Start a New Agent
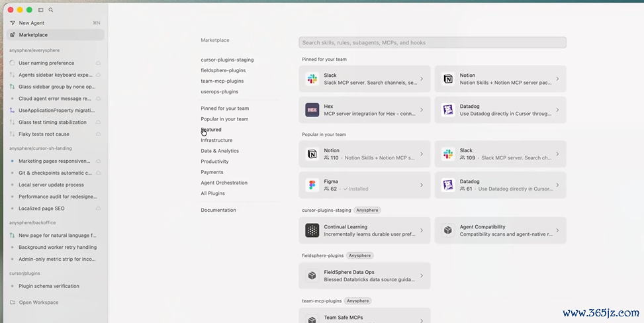The width and height of the screenshot is (644, 323). [x=56, y=23]
